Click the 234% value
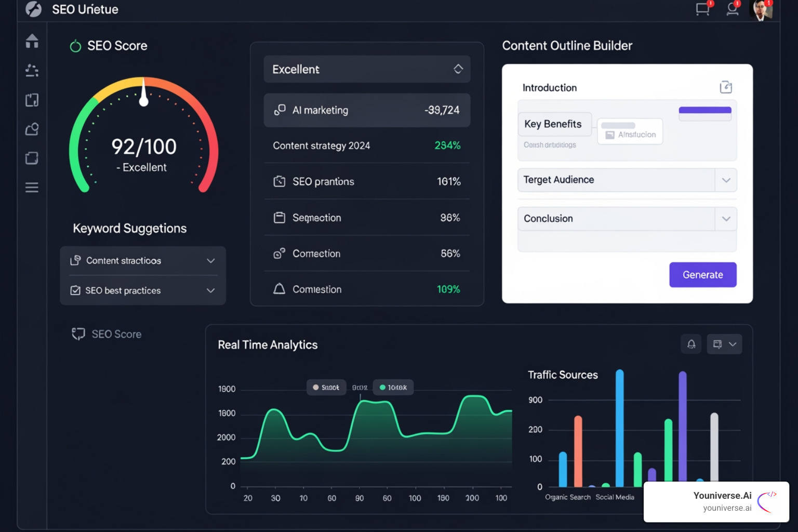This screenshot has width=798, height=532. point(447,145)
